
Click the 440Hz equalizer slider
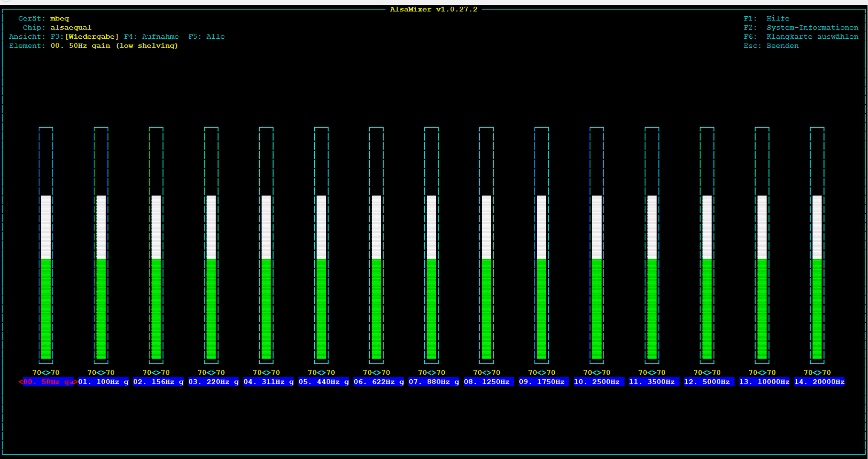tap(321, 245)
